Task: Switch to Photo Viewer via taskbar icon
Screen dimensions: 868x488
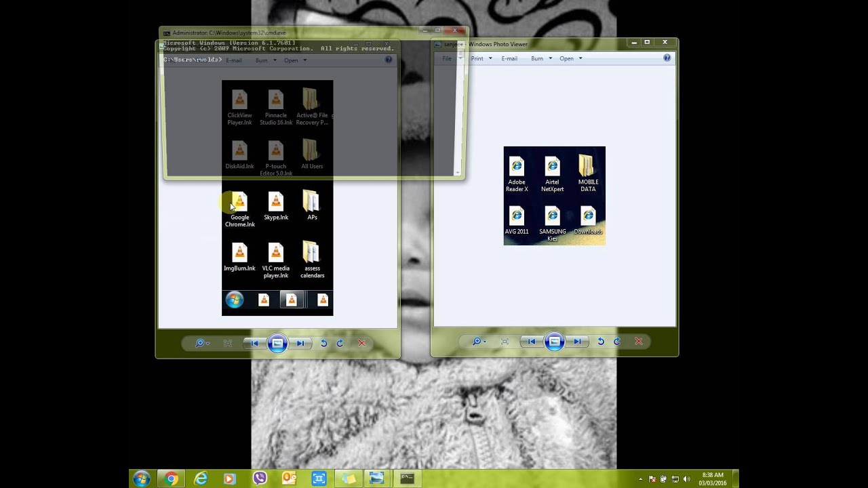Action: click(376, 479)
